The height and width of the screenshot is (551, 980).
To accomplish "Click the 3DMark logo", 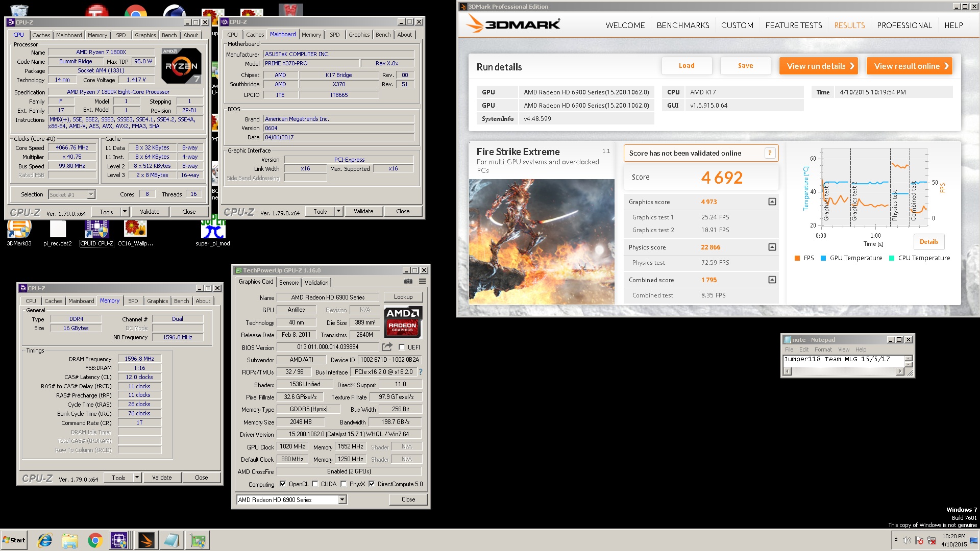I will pos(513,24).
